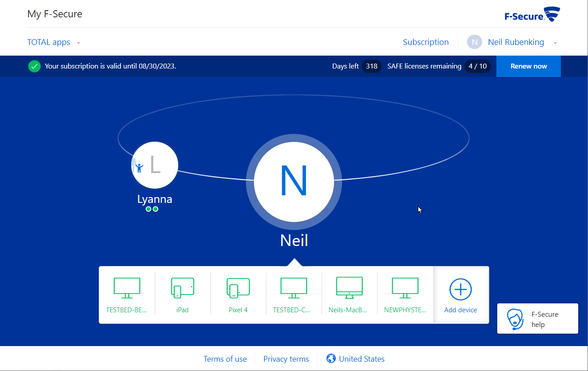Image resolution: width=588 pixels, height=371 pixels.
Task: Expand the TOTAL apps dropdown
Action: [x=54, y=42]
